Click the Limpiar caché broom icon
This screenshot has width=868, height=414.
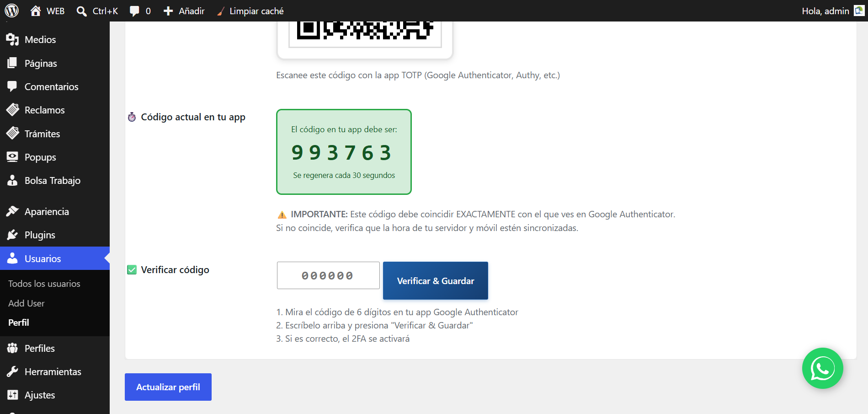[221, 11]
